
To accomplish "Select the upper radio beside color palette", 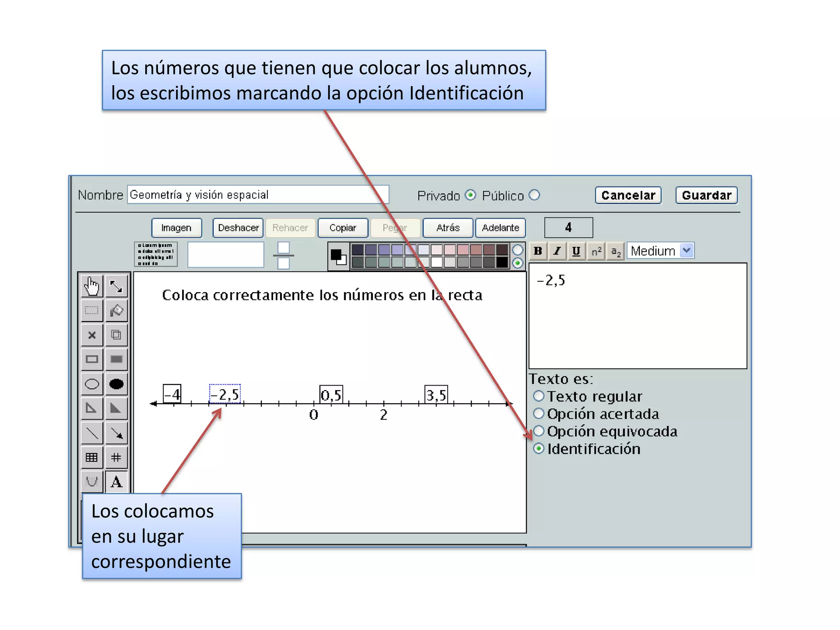I will [x=518, y=250].
